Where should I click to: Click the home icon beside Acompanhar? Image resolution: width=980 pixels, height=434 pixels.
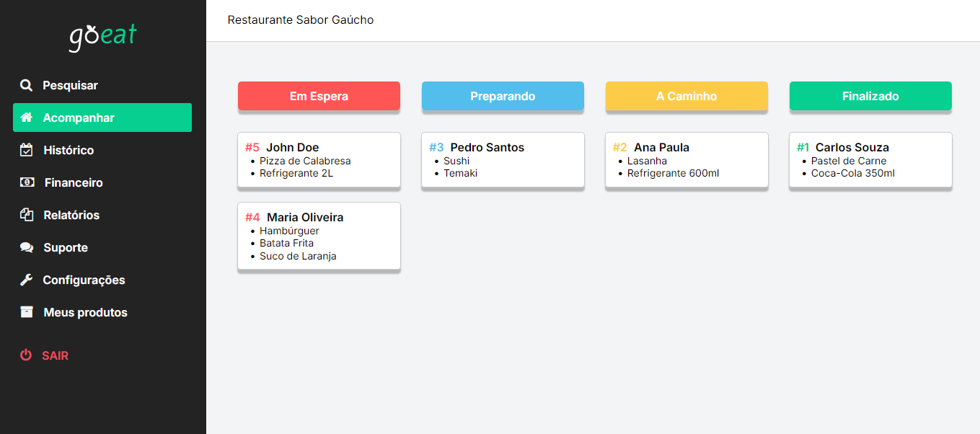point(26,118)
